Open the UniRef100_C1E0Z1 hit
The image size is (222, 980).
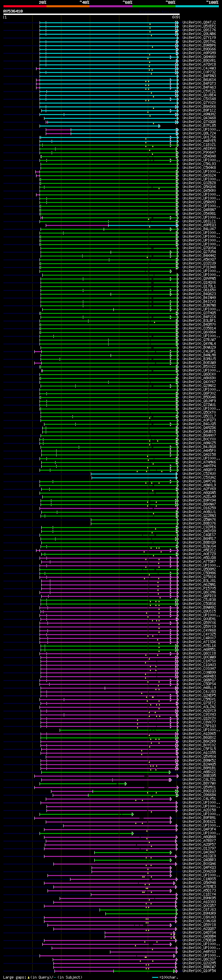click(199, 145)
